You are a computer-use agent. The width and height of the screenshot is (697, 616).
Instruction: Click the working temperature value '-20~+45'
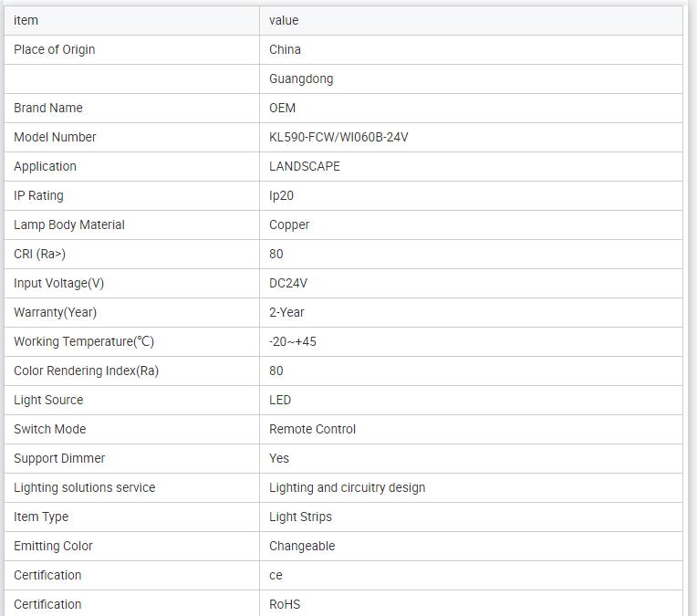click(293, 341)
